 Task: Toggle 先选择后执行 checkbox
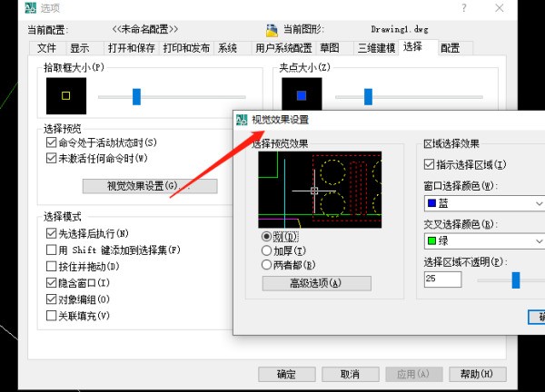coord(52,233)
